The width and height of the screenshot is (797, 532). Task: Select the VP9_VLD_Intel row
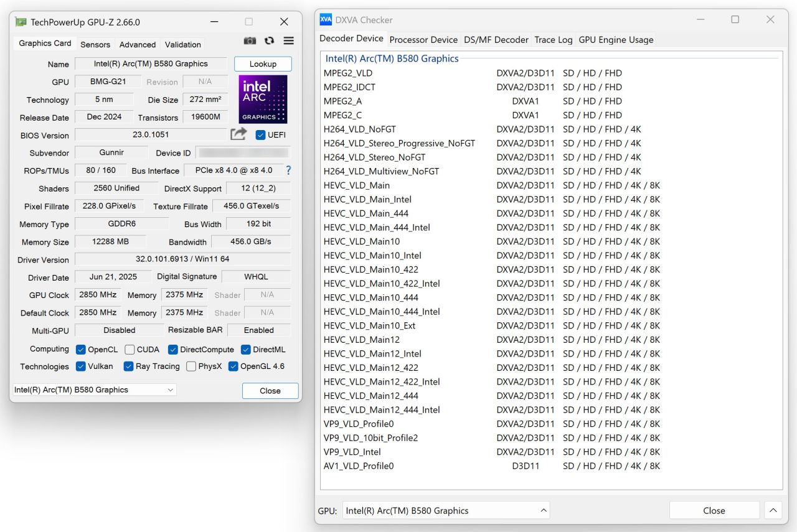coord(551,452)
